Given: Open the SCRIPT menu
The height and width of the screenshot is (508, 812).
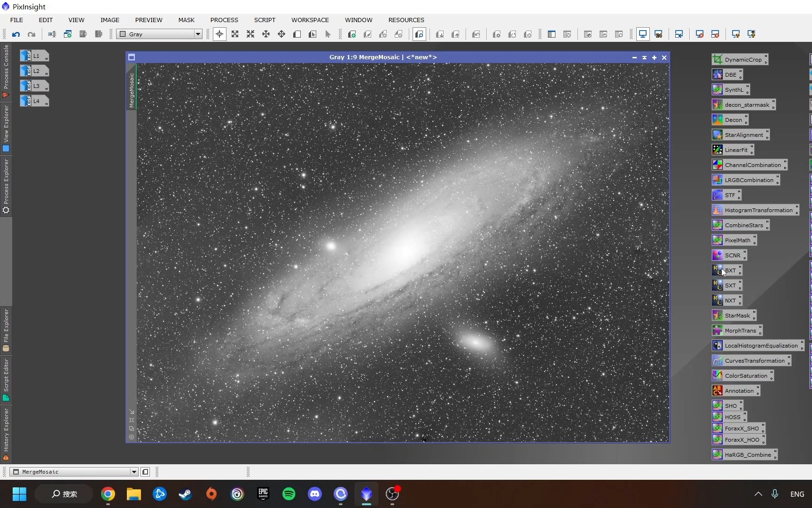Looking at the screenshot, I should pyautogui.click(x=265, y=20).
